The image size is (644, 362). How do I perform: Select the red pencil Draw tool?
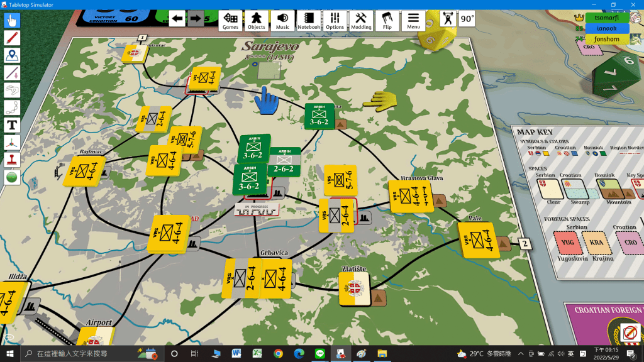(11, 38)
